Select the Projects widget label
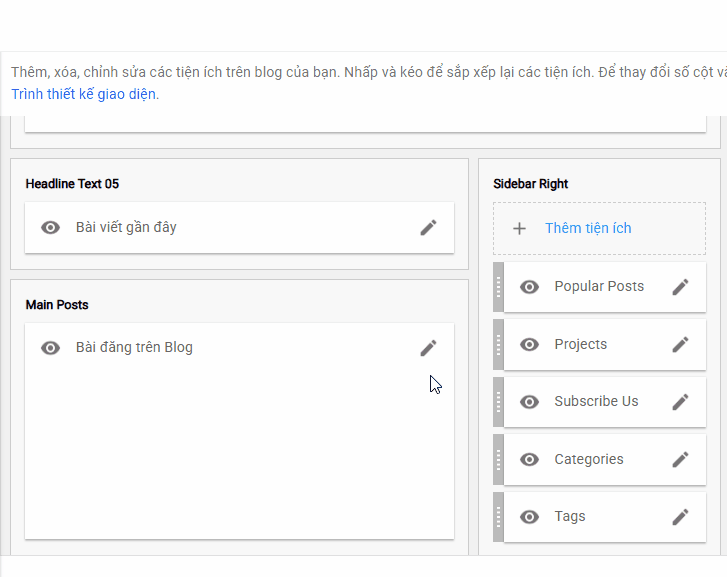Image resolution: width=727 pixels, height=577 pixels. 580,345
